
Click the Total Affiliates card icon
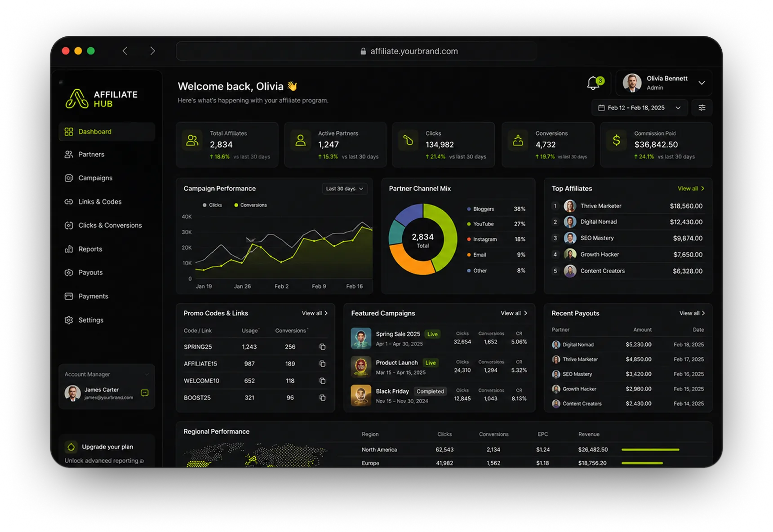pyautogui.click(x=192, y=141)
